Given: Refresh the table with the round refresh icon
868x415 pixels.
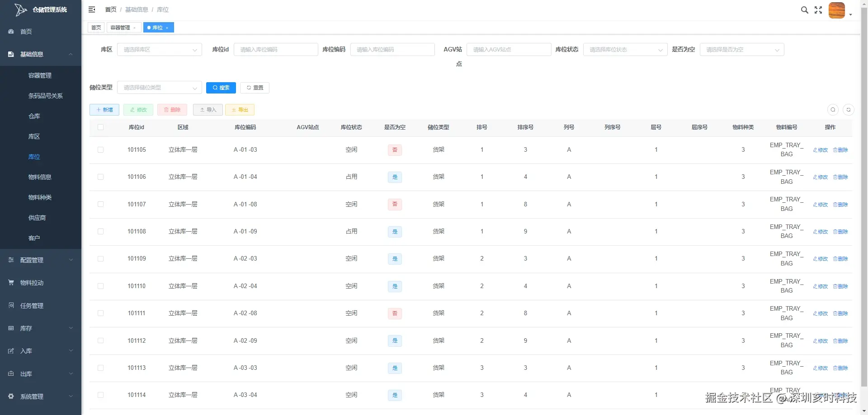Looking at the screenshot, I should click(x=849, y=110).
